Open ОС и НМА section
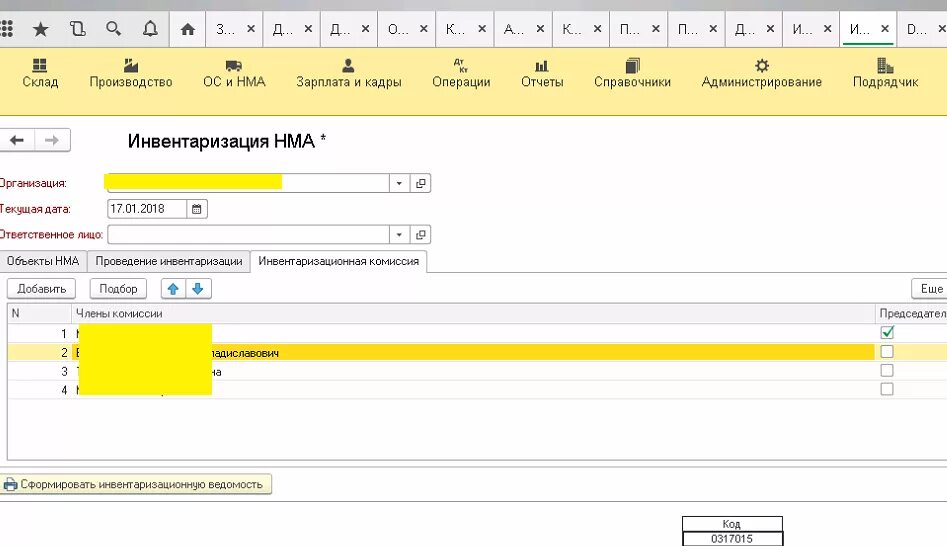This screenshot has width=947, height=546. click(x=234, y=74)
